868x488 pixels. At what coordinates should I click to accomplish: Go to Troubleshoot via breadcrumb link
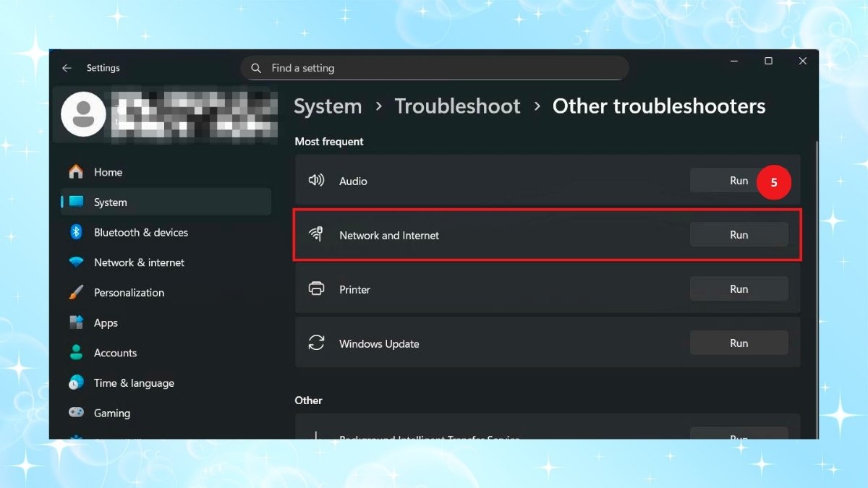pos(457,106)
